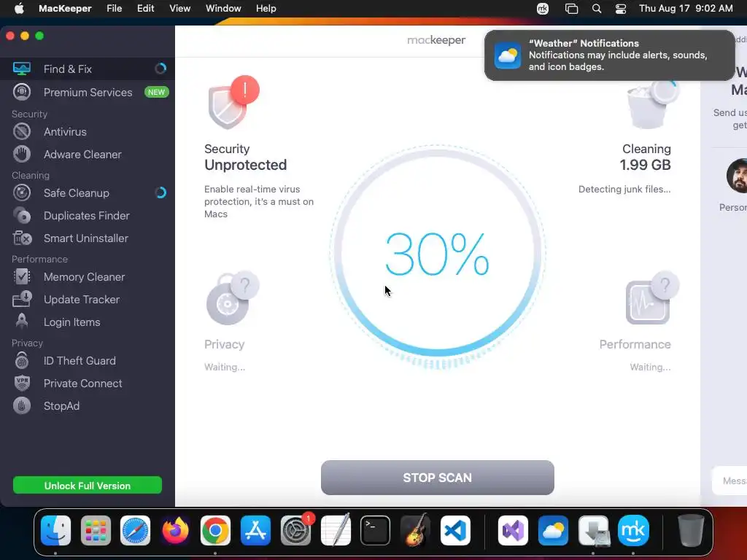Launch Finder from the Dock
Viewport: 747px width, 560px height.
click(55, 530)
